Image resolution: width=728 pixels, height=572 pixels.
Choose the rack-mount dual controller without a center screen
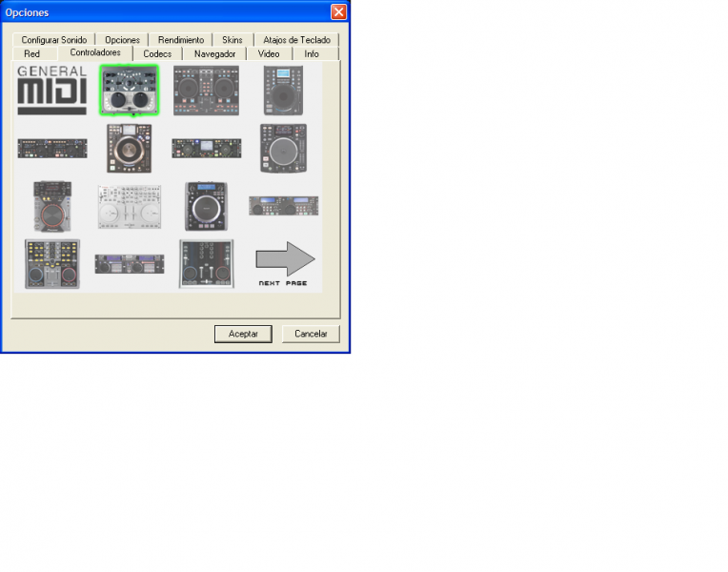(x=52, y=148)
